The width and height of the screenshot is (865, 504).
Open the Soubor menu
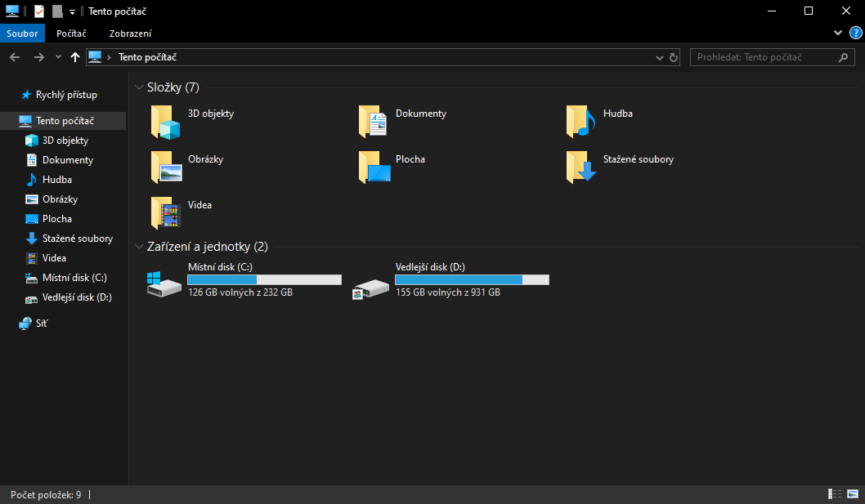[x=22, y=33]
